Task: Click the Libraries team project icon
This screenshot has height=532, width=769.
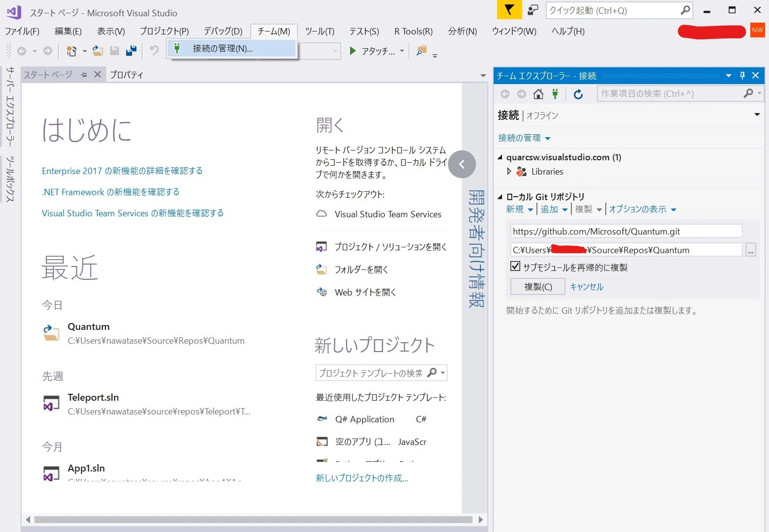Action: coord(522,172)
